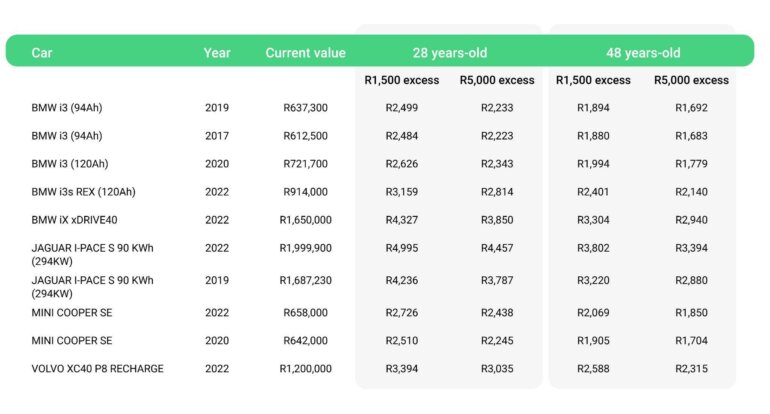Click the premium R1,779
The height and width of the screenshot is (414, 770).
pyautogui.click(x=691, y=164)
